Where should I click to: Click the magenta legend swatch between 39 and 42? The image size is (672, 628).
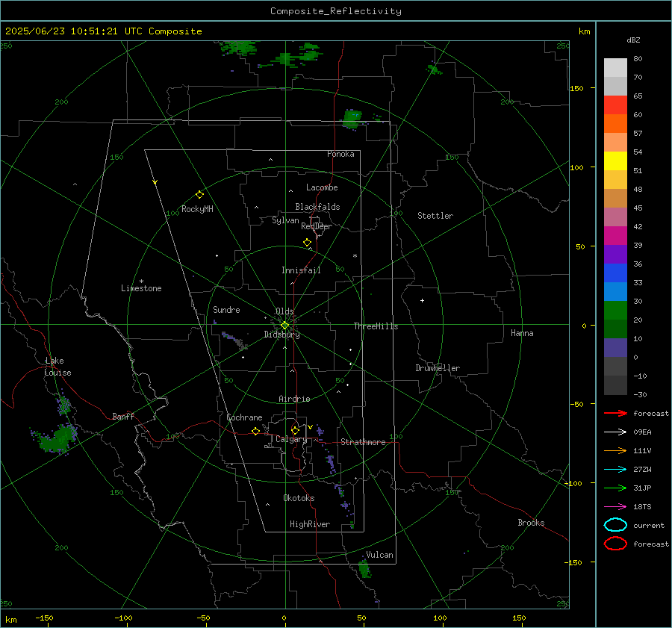click(615, 235)
